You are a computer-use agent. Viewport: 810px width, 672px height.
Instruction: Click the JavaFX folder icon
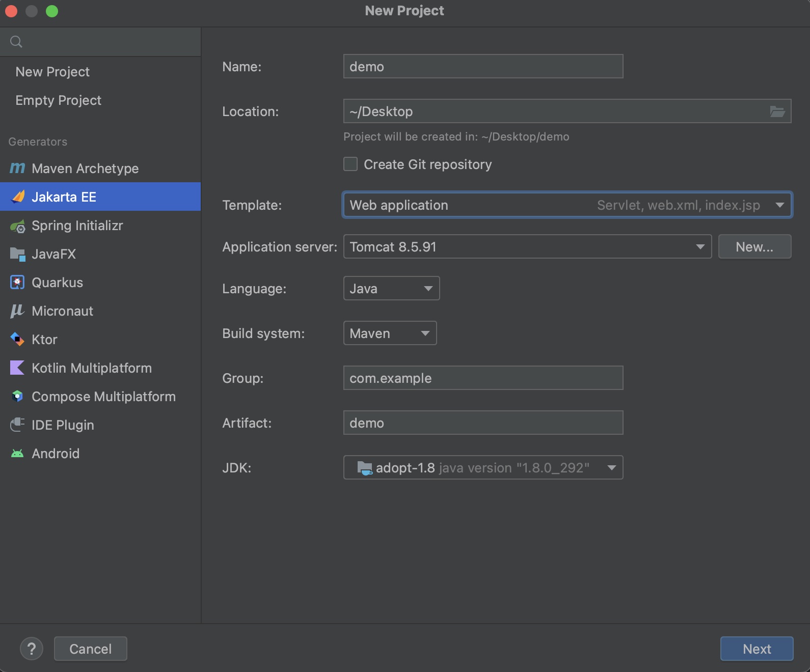tap(18, 254)
